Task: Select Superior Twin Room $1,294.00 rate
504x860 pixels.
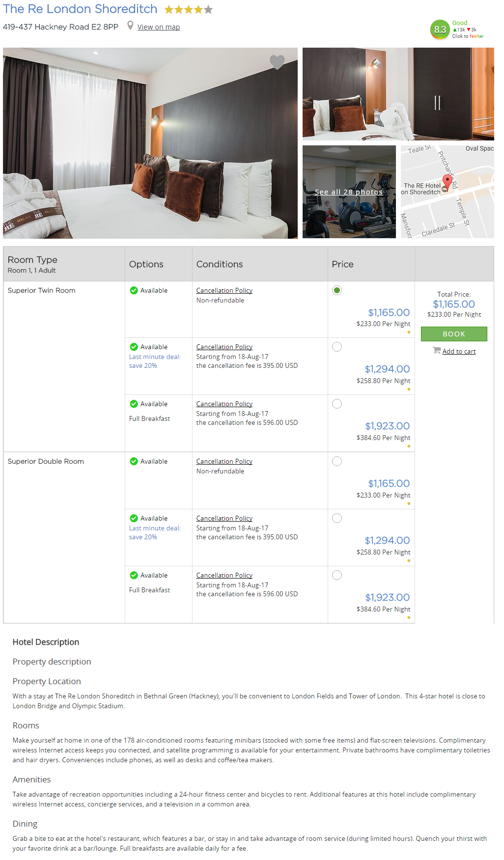Action: coord(337,347)
